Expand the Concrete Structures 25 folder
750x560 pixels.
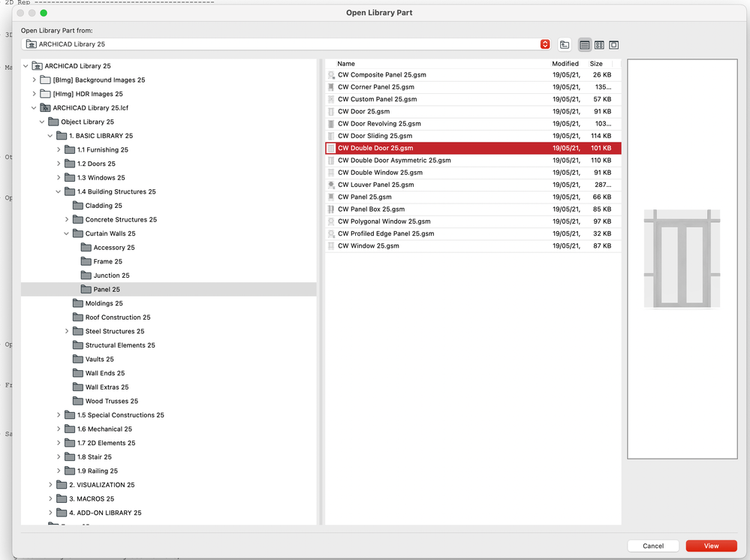tap(67, 219)
